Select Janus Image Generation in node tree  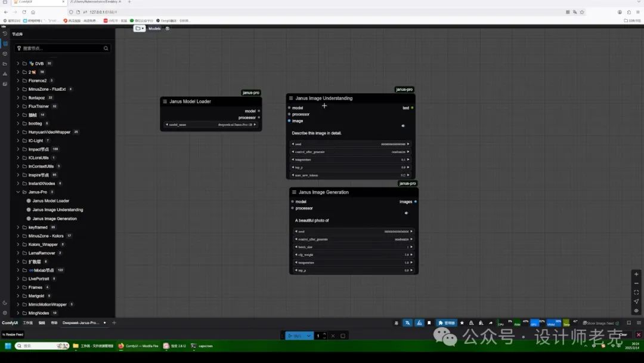click(x=55, y=219)
